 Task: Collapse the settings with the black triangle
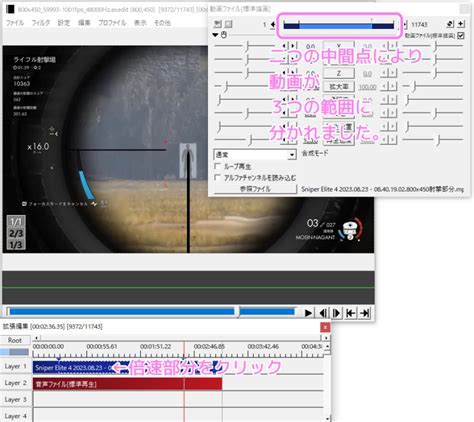pos(215,35)
